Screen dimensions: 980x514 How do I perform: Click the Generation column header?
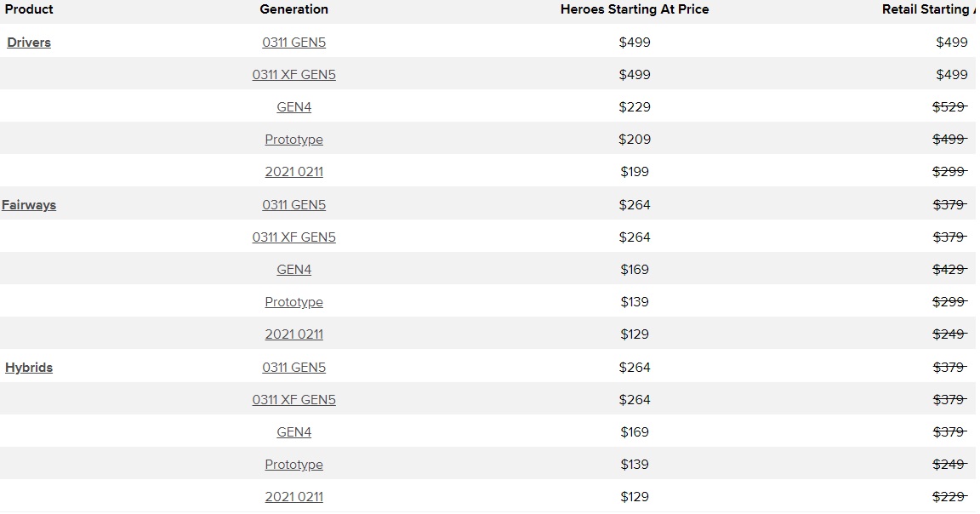[x=293, y=9]
